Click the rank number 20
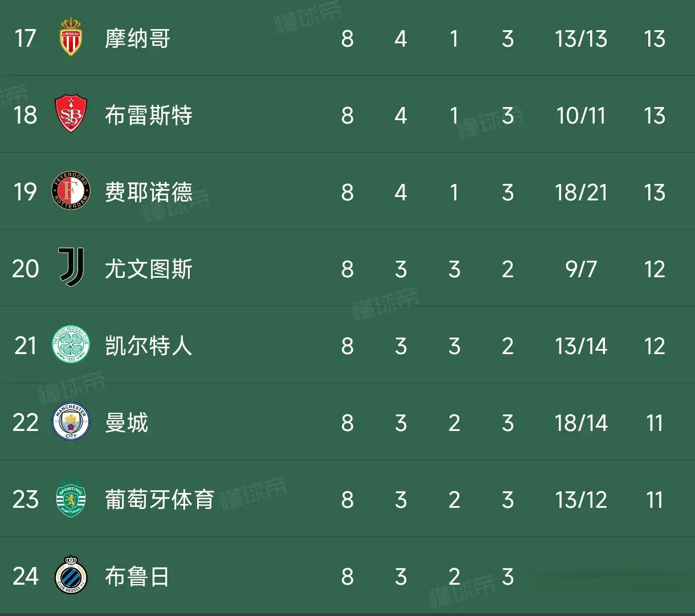695x616 pixels. point(26,269)
